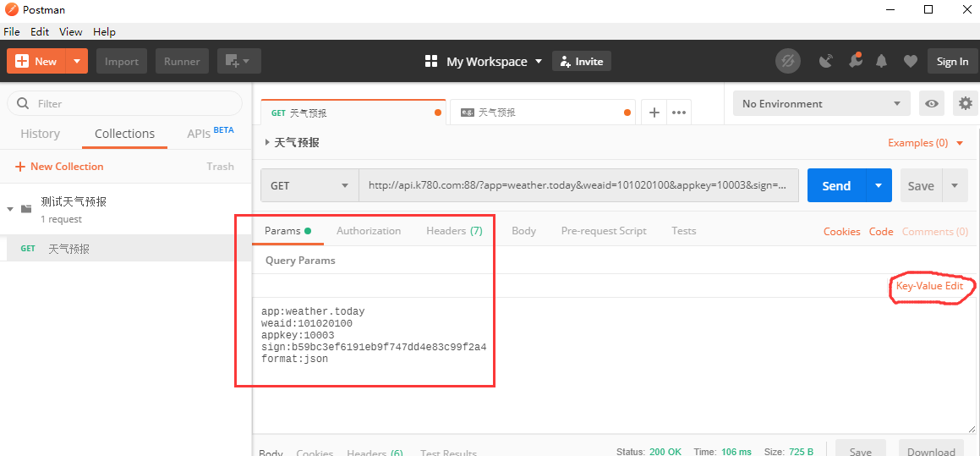Screen dimensions: 980x456
Task: Open the Trash link
Action: [x=220, y=167]
